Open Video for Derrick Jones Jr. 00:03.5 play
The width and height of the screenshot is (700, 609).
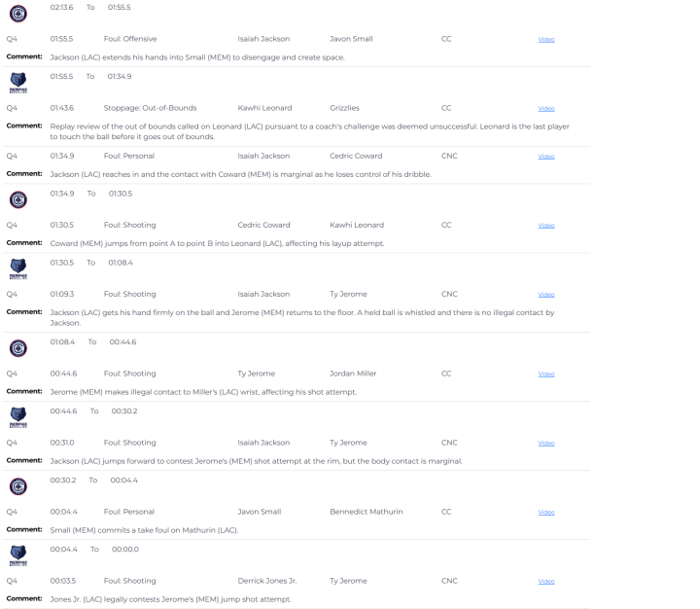coord(546,582)
